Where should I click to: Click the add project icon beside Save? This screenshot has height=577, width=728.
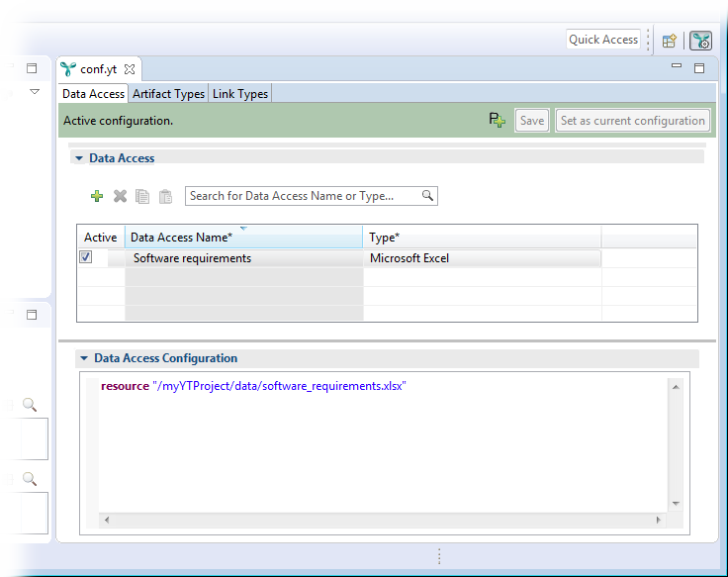497,121
